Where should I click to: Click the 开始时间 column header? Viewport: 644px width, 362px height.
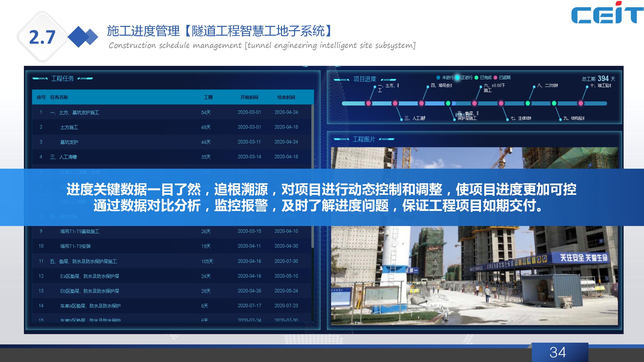(x=249, y=97)
